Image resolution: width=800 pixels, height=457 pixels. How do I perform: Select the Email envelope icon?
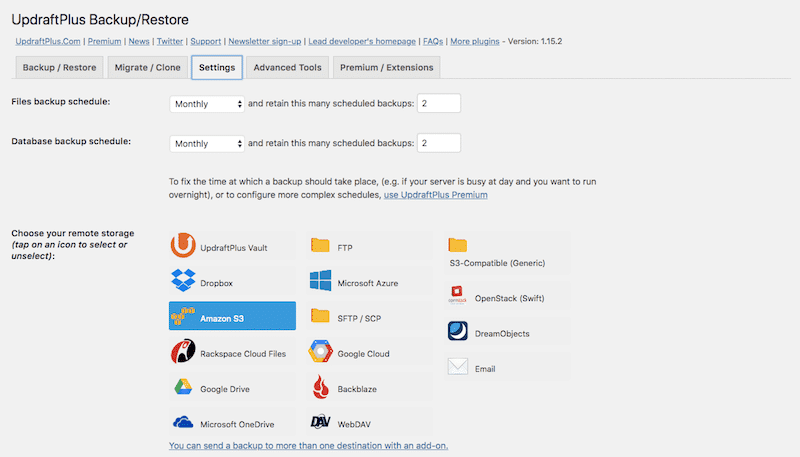click(458, 366)
